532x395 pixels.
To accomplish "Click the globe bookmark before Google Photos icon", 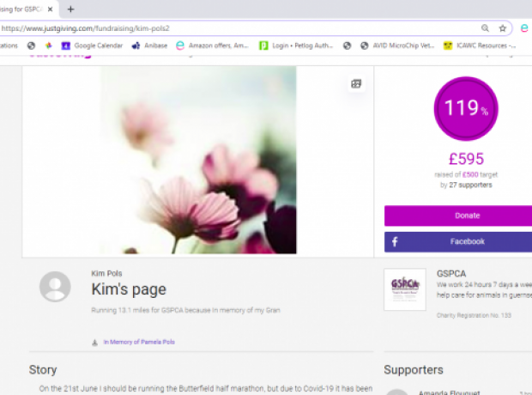I will tap(31, 46).
